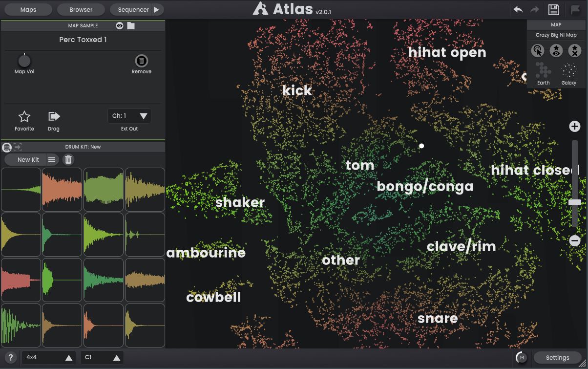Viewport: 588px width, 369px height.
Task: Open the file icon beside Map Sample
Action: 131,25
